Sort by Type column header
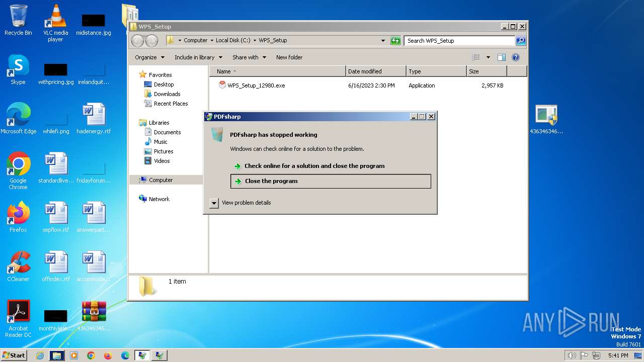Screen dimensions: 644x362 436,71
